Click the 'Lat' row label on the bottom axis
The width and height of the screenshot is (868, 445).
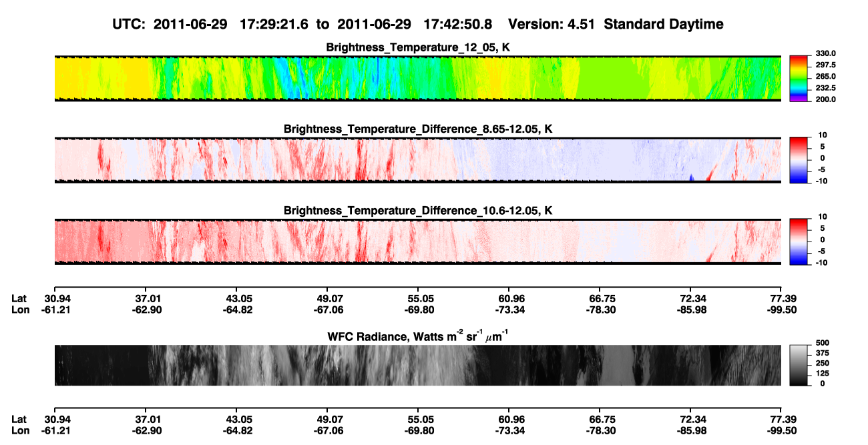(19, 419)
